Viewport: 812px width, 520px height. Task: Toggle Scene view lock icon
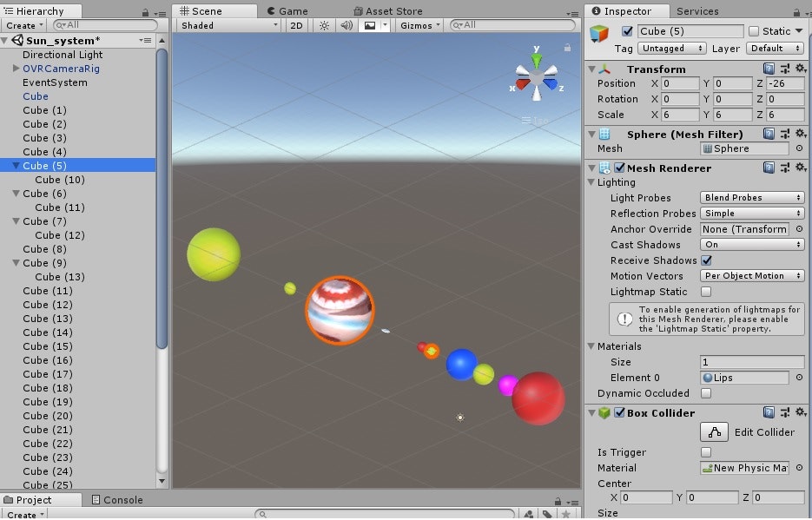(x=568, y=48)
